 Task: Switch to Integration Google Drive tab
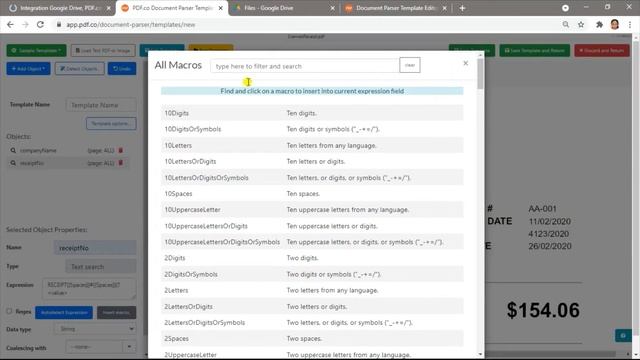(x=59, y=8)
